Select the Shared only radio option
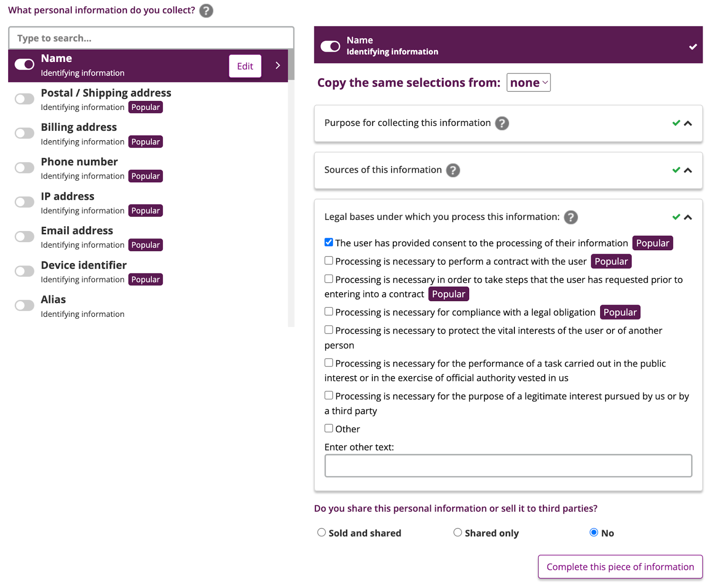Viewport: 715px width, 588px height. [458, 532]
